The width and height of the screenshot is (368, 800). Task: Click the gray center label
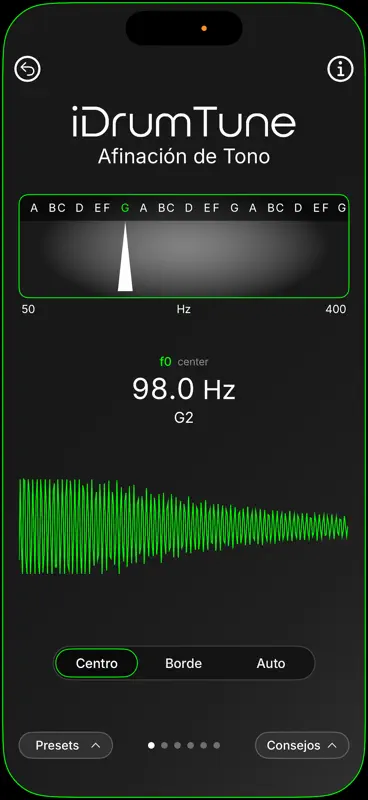point(193,362)
